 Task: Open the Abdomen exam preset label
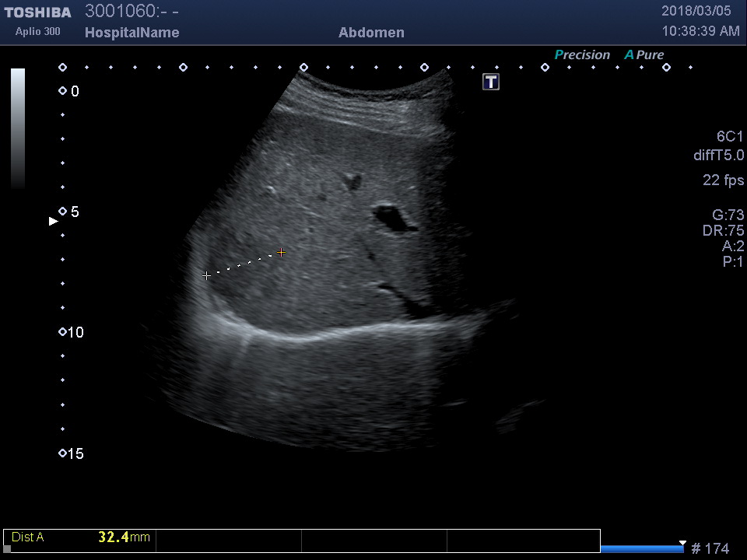(x=371, y=33)
